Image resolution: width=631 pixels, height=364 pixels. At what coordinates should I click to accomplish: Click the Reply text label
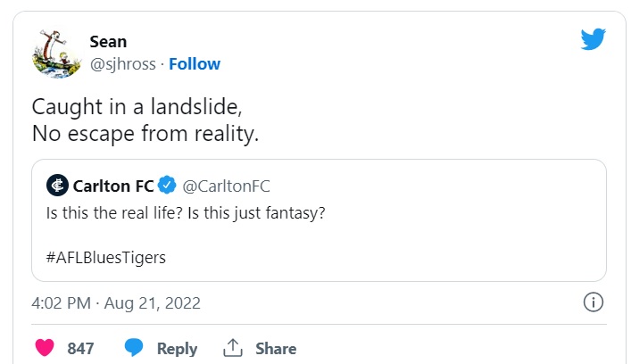pyautogui.click(x=177, y=348)
